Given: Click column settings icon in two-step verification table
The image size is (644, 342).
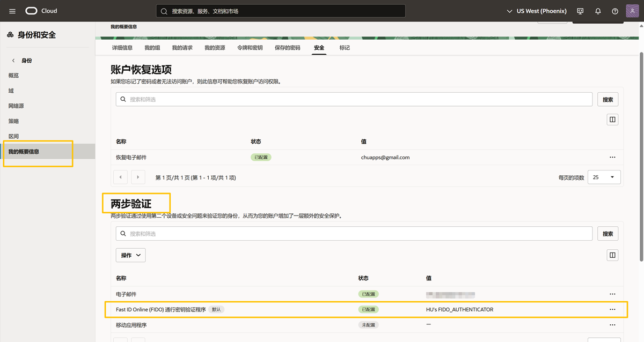Looking at the screenshot, I should click(x=612, y=255).
